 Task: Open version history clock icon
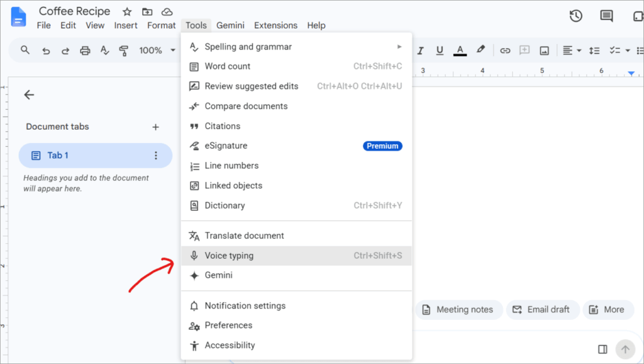[576, 16]
